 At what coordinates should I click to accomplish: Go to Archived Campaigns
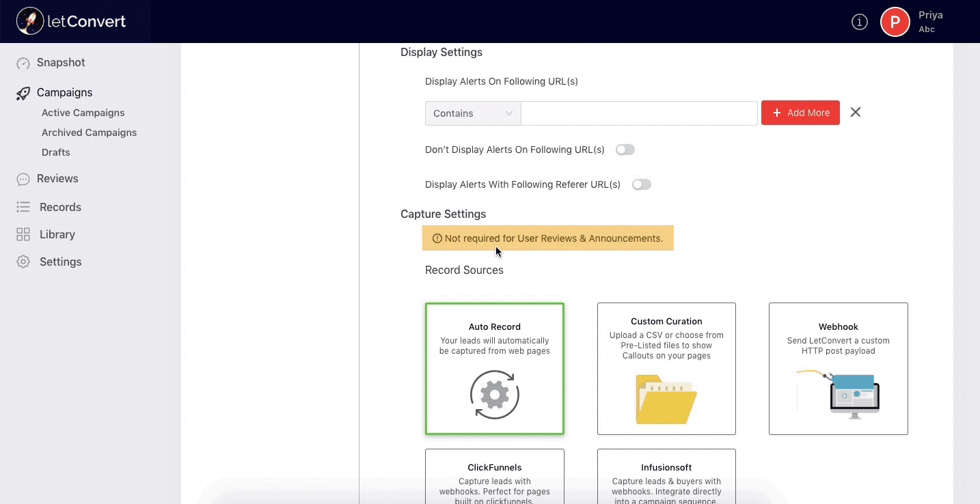pyautogui.click(x=90, y=132)
